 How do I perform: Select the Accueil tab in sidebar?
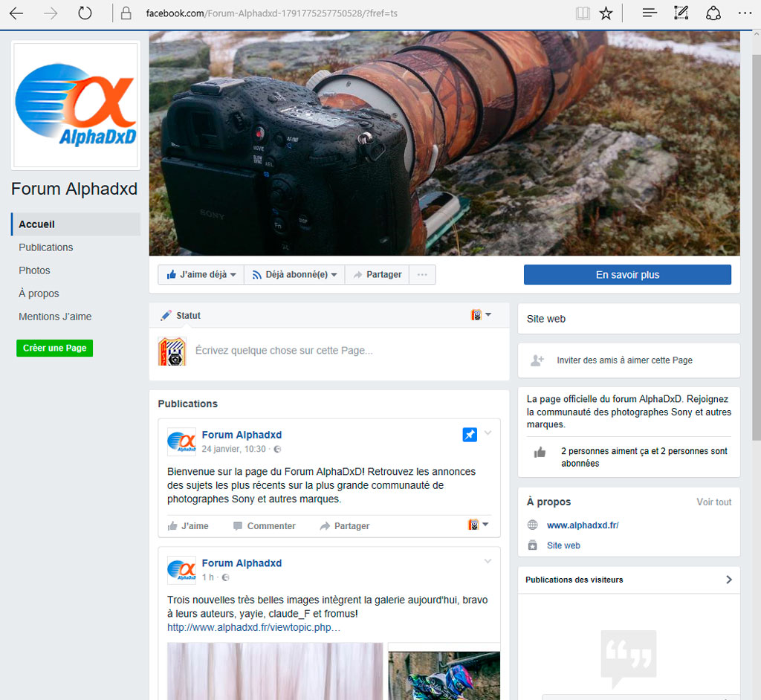(x=76, y=224)
